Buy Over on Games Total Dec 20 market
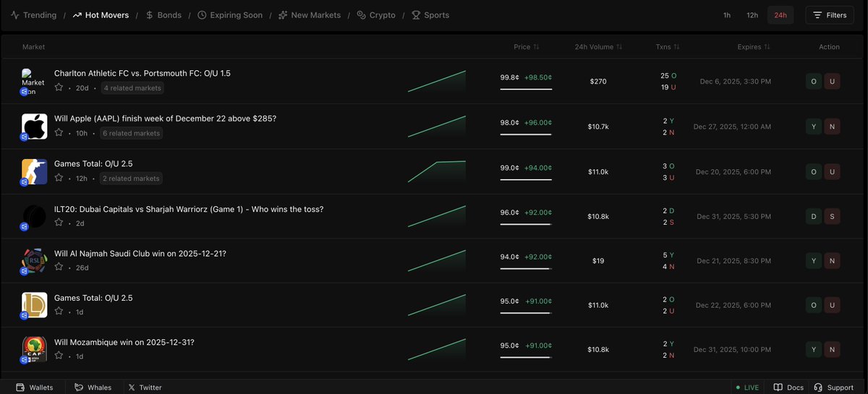This screenshot has height=394, width=868. (814, 171)
